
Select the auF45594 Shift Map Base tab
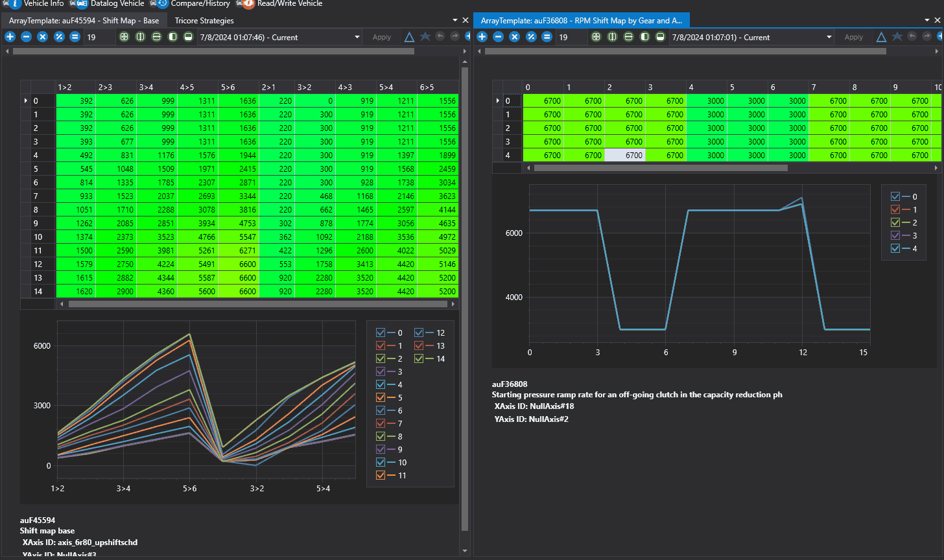pos(84,21)
